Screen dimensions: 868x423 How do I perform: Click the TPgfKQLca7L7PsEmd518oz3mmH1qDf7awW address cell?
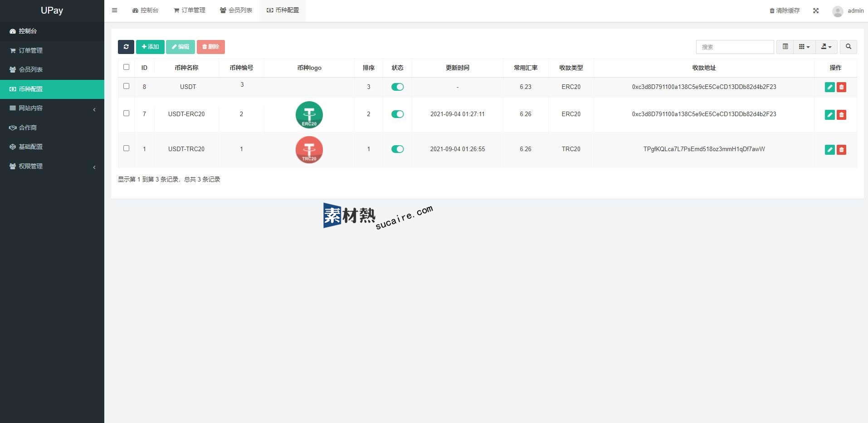tap(704, 149)
